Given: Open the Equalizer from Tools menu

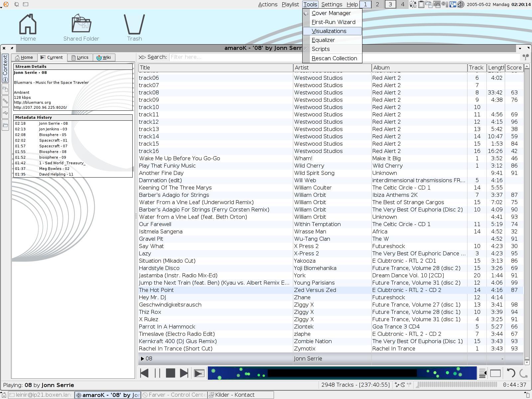Looking at the screenshot, I should pyautogui.click(x=332, y=40).
